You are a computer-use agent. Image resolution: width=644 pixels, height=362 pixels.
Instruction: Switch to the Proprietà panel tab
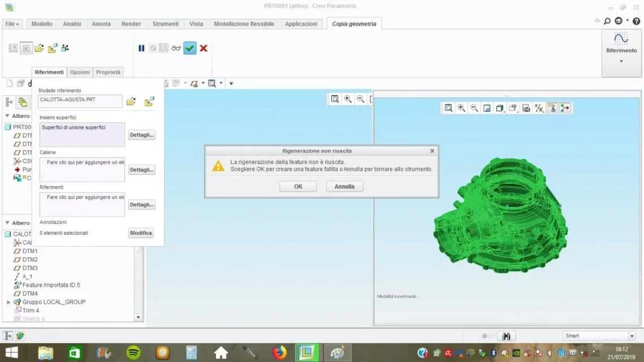coord(108,72)
